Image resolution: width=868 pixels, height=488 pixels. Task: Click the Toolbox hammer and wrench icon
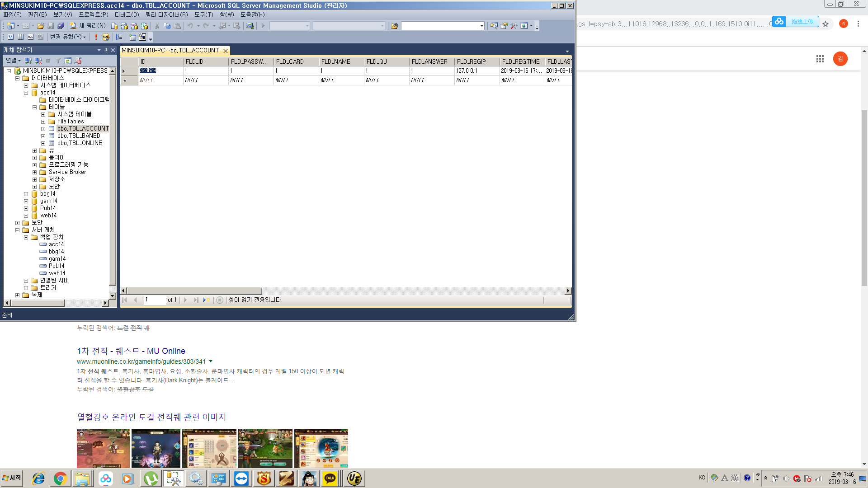click(514, 26)
